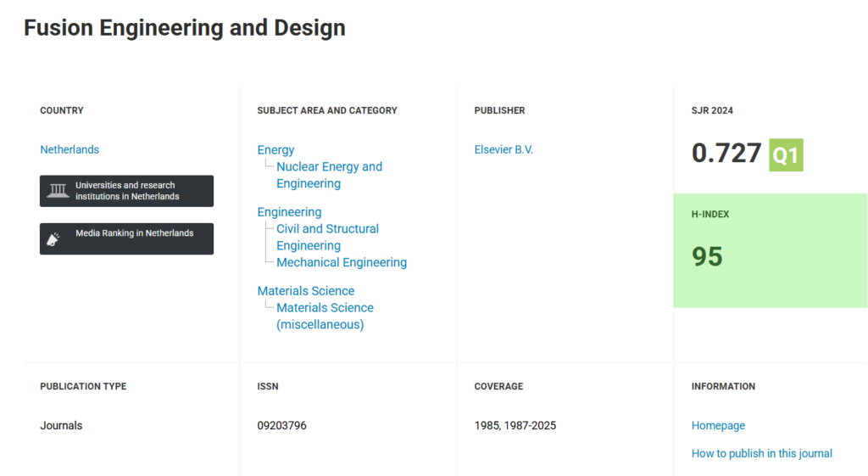Image resolution: width=868 pixels, height=476 pixels.
Task: Open the Materials Science subject area
Action: [306, 290]
